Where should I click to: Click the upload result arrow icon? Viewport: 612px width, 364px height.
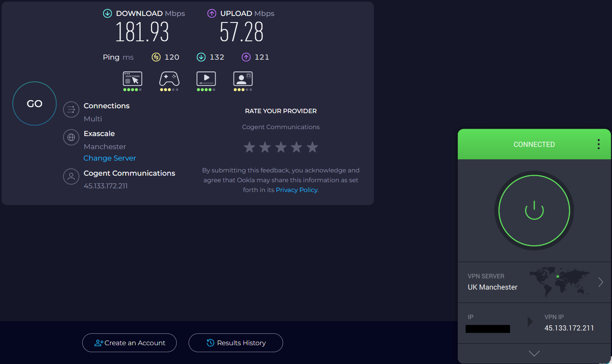tap(212, 13)
